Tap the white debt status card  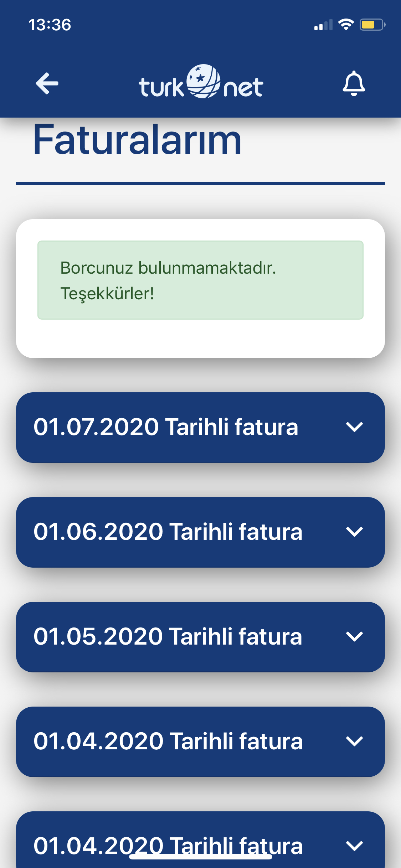pyautogui.click(x=200, y=289)
